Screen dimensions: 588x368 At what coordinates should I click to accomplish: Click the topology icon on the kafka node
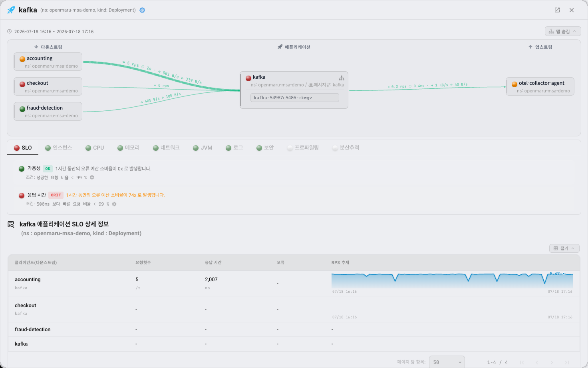coord(342,78)
